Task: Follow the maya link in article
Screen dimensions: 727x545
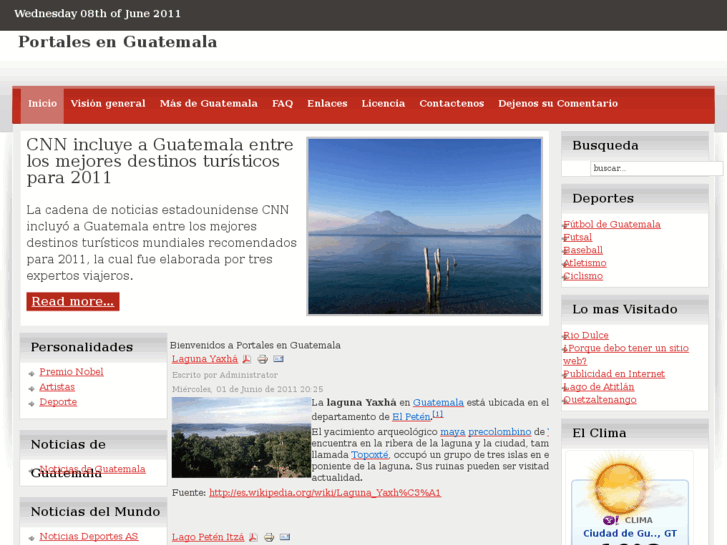Action: click(x=453, y=432)
